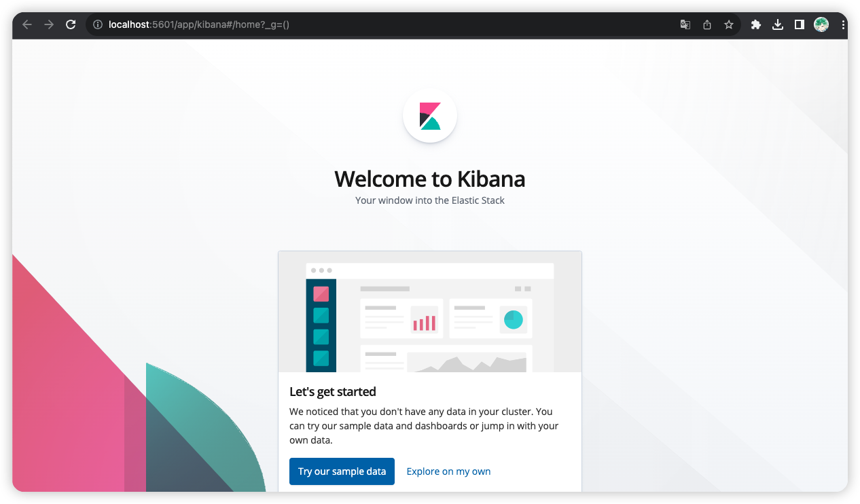Choose Explore on my own link
Screen dimensions: 860x504
pyautogui.click(x=448, y=471)
